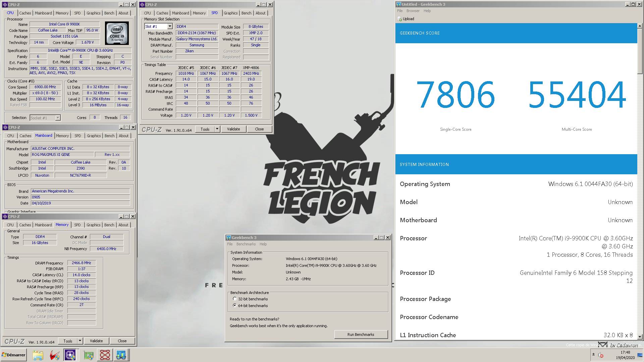Open the red atom taskbar icon
The width and height of the screenshot is (644, 362).
(x=105, y=355)
